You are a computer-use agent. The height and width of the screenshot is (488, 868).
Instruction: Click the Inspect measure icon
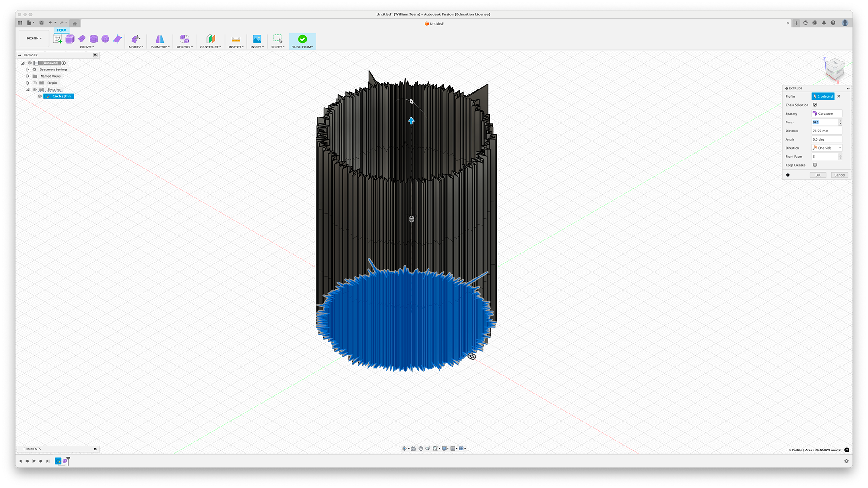[x=236, y=39]
